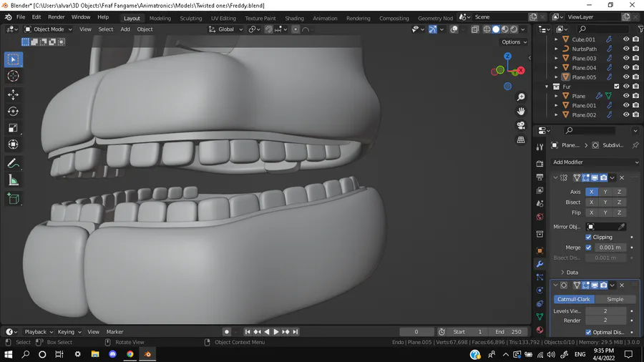Toggle X-ray display
The width and height of the screenshot is (644, 362).
tap(475, 29)
